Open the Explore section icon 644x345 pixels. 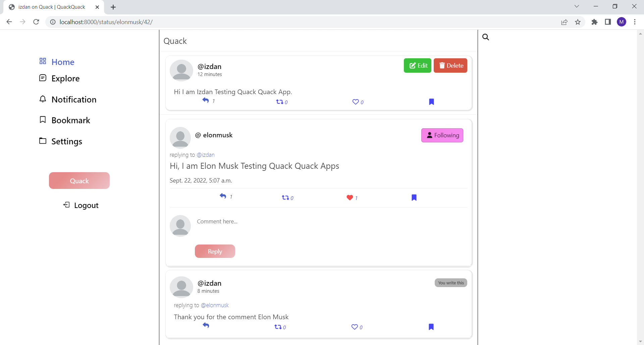click(43, 77)
